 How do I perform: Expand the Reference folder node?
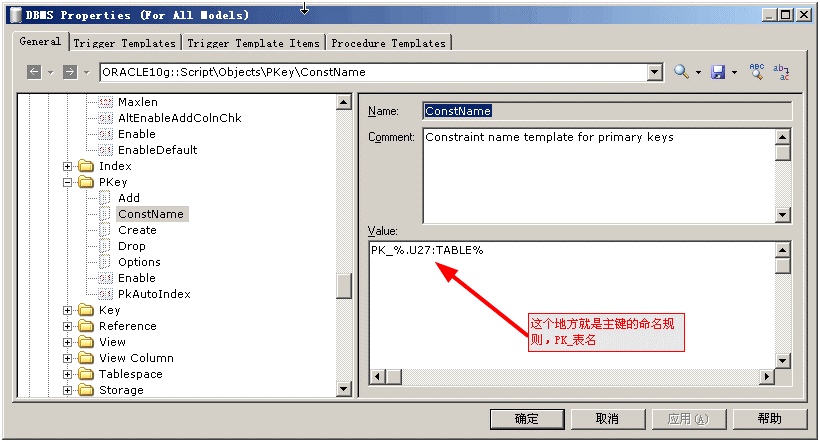[x=67, y=326]
